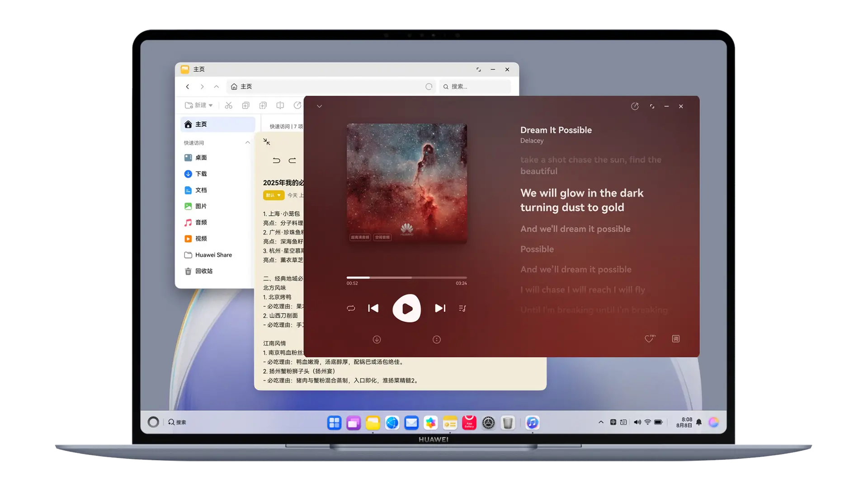Click the copy icon in file toolbar
Screen dimensions: 868x488
(245, 105)
